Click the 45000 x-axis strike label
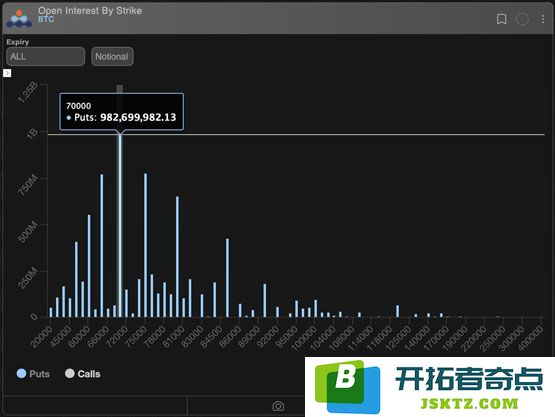 60,337
